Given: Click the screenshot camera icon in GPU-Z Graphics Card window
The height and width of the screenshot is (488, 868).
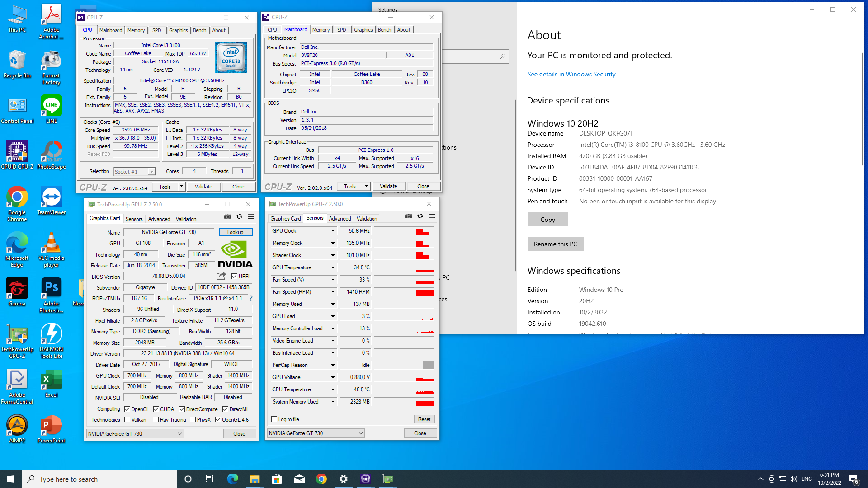Looking at the screenshot, I should [228, 217].
